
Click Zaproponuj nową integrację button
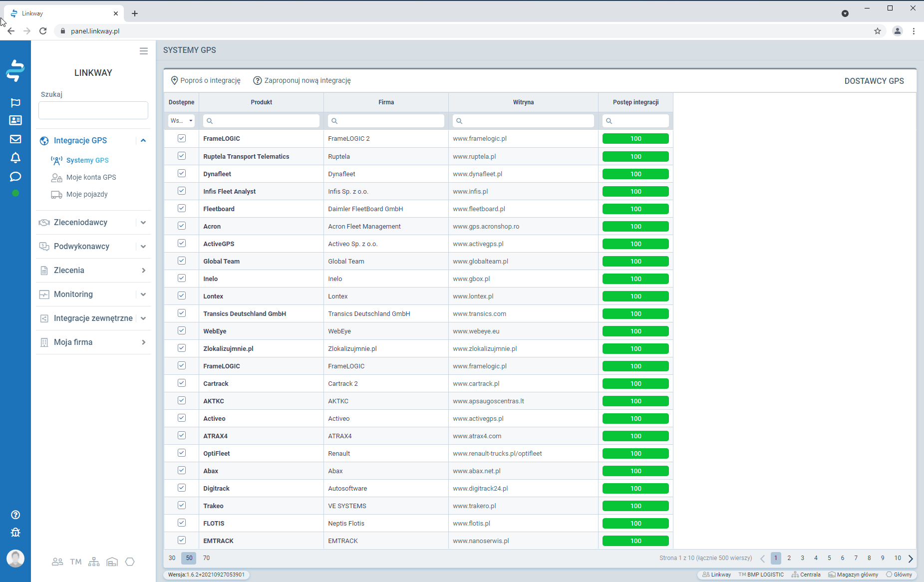click(x=302, y=80)
